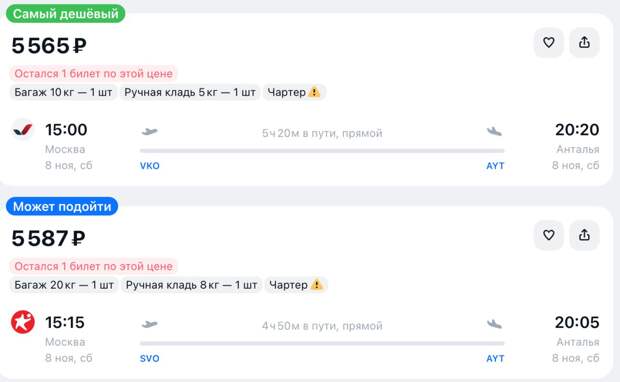Favorite the 5 587 ₽ ticket with heart
The image size is (620, 382).
(548, 235)
